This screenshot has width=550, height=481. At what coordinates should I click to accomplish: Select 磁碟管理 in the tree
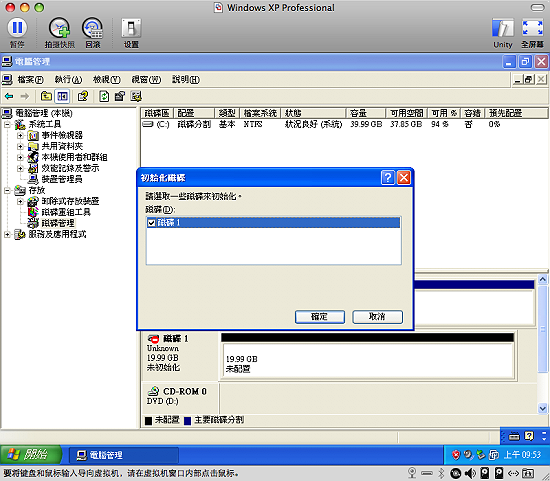tap(58, 223)
